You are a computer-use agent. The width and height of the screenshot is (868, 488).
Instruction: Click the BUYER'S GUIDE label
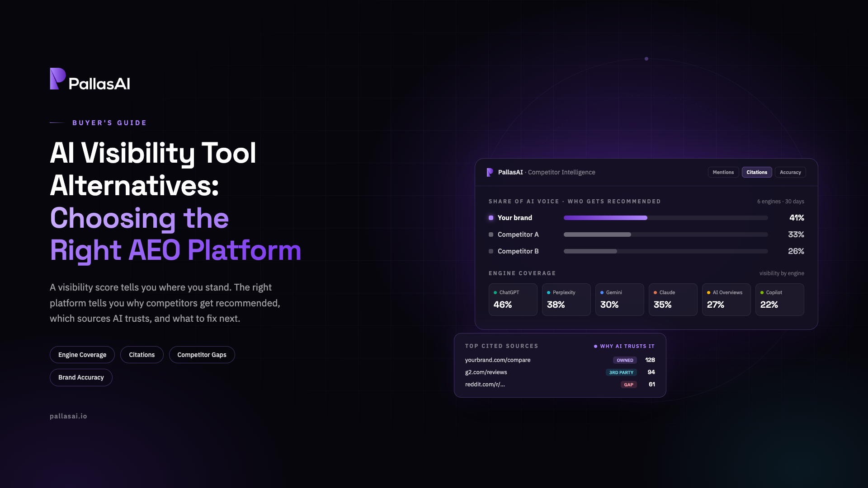110,123
